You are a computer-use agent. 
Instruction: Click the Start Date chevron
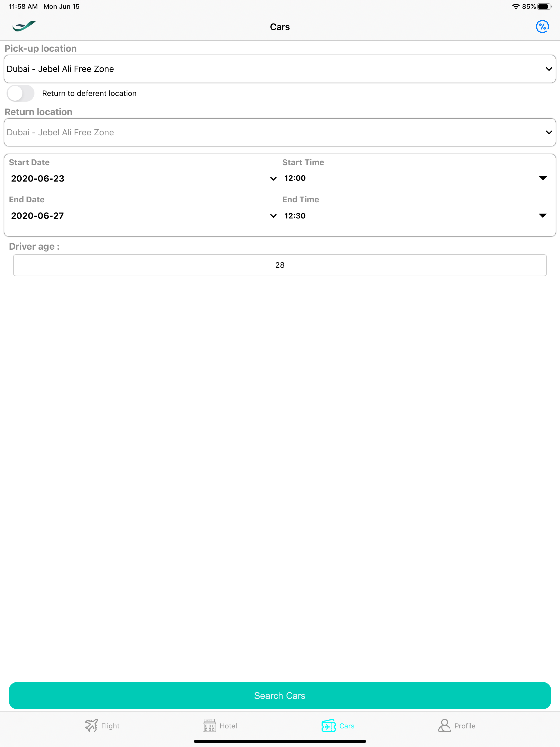(x=273, y=179)
